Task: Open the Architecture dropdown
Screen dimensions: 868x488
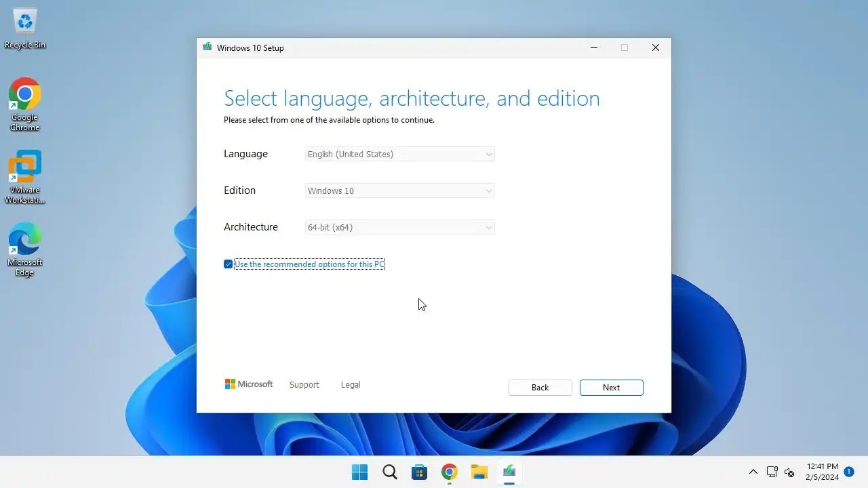Action: 400,228
